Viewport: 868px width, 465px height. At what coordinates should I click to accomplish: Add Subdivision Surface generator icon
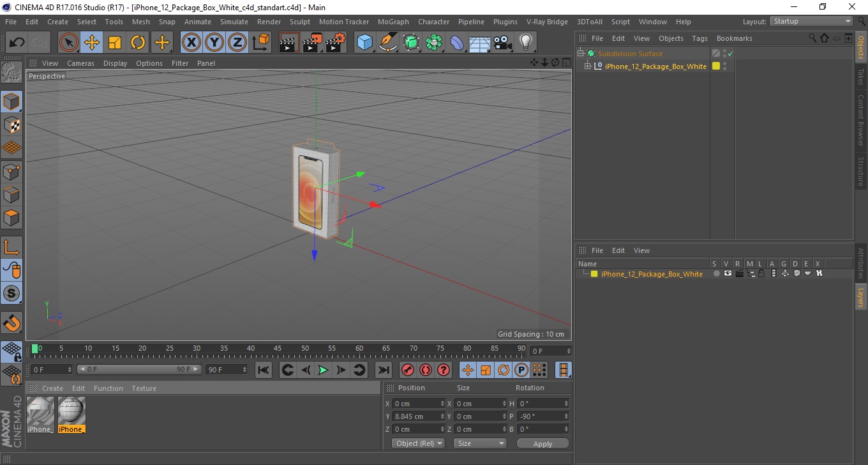pos(411,43)
